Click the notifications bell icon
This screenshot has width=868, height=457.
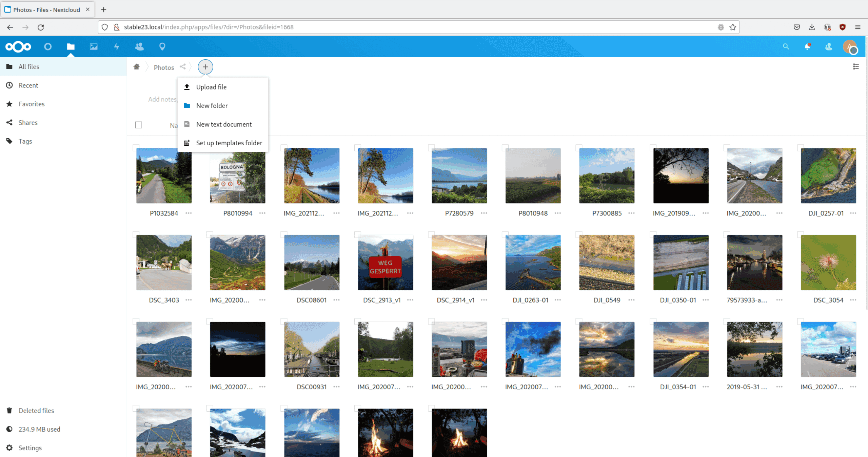807,47
